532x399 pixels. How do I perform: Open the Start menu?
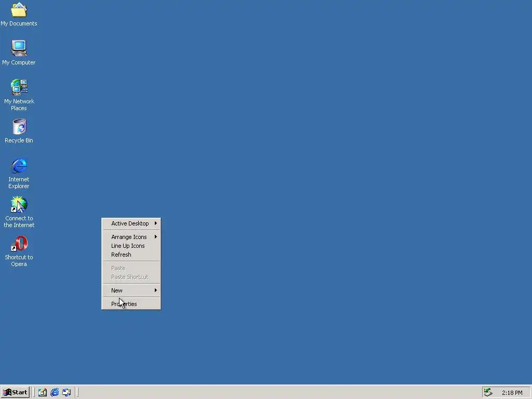point(15,392)
